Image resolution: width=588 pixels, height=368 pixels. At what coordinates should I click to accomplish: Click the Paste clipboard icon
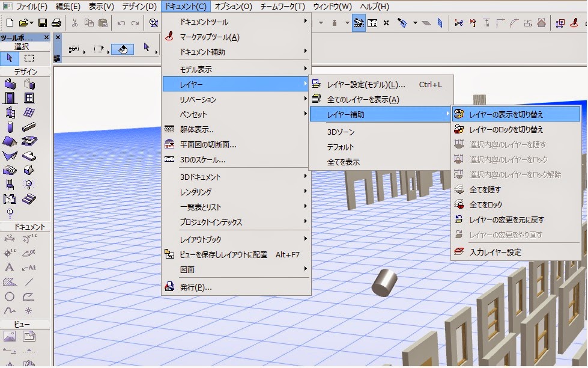pos(103,23)
